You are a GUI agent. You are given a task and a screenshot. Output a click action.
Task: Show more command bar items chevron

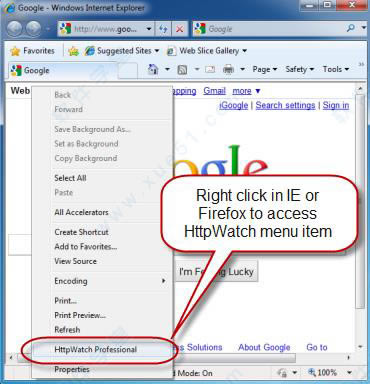click(x=361, y=64)
